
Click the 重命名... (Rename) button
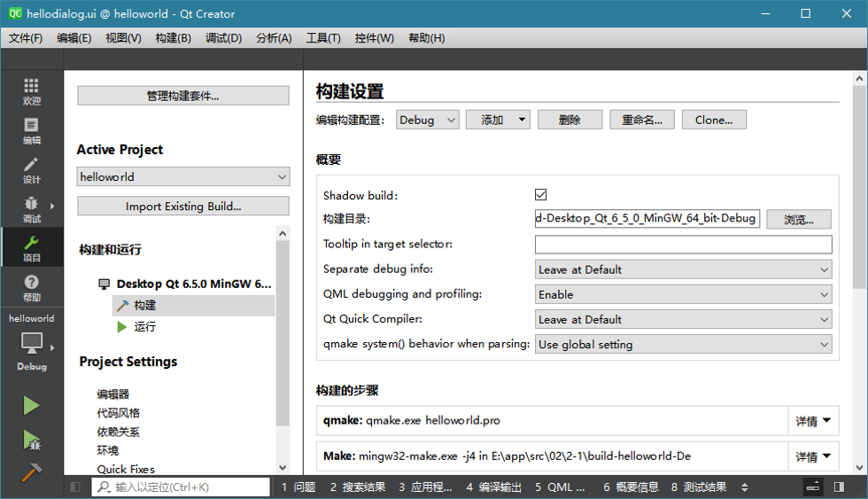click(x=642, y=120)
